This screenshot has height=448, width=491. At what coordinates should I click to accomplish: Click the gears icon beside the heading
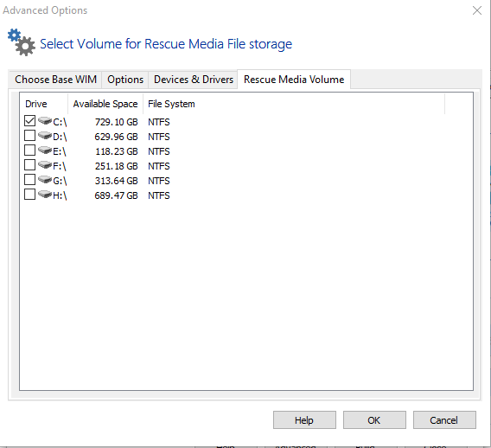click(22, 42)
